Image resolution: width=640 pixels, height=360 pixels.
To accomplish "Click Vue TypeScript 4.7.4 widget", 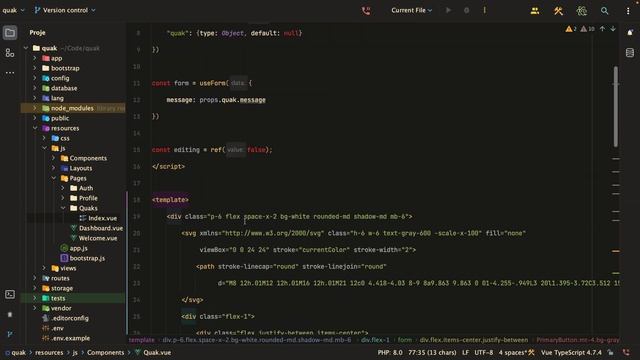I will tap(571, 353).
